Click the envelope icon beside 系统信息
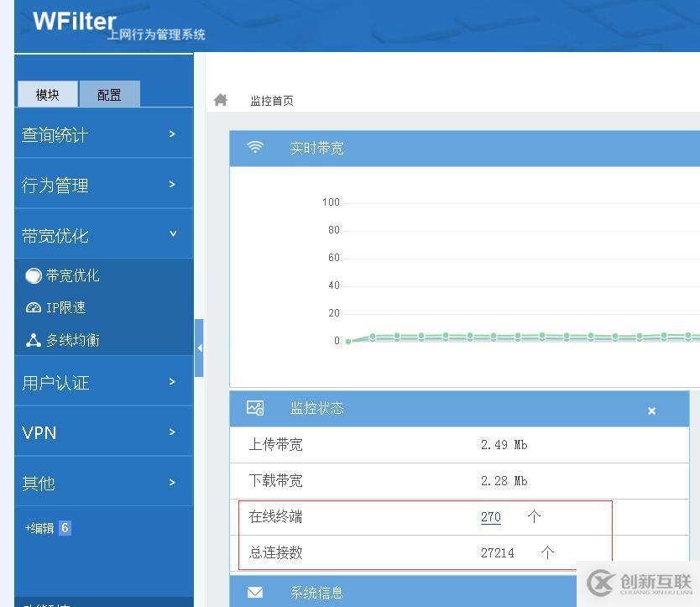Image resolution: width=700 pixels, height=607 pixels. (255, 593)
